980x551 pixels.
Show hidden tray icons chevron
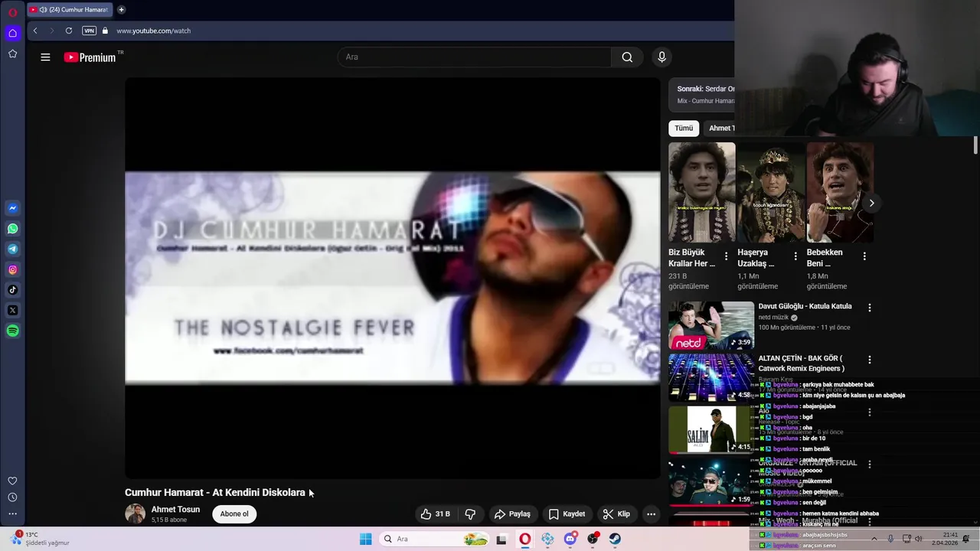(x=874, y=539)
